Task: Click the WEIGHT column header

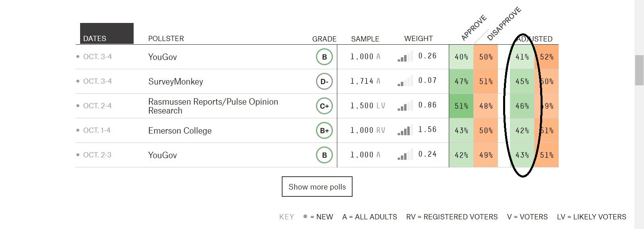Action: [x=419, y=39]
